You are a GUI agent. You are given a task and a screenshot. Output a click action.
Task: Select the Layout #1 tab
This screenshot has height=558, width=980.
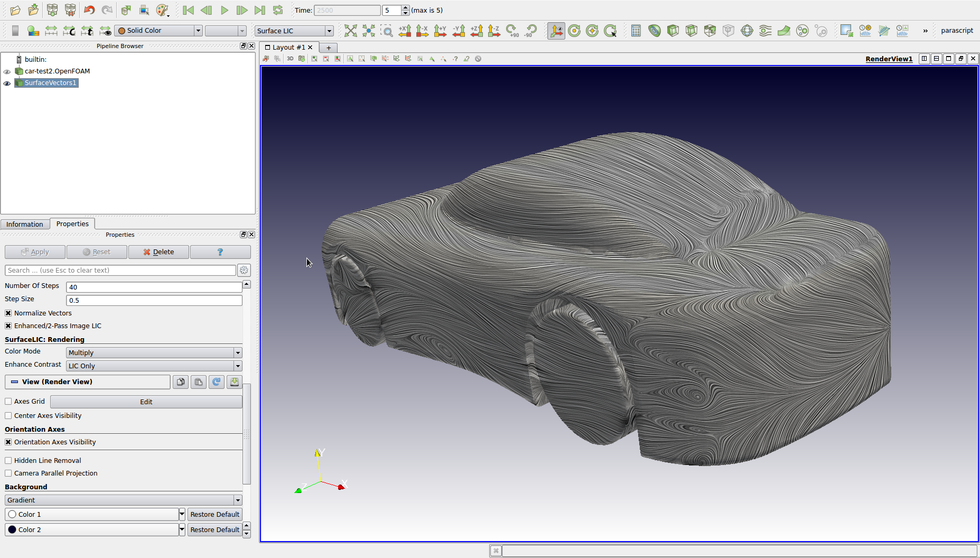coord(289,47)
